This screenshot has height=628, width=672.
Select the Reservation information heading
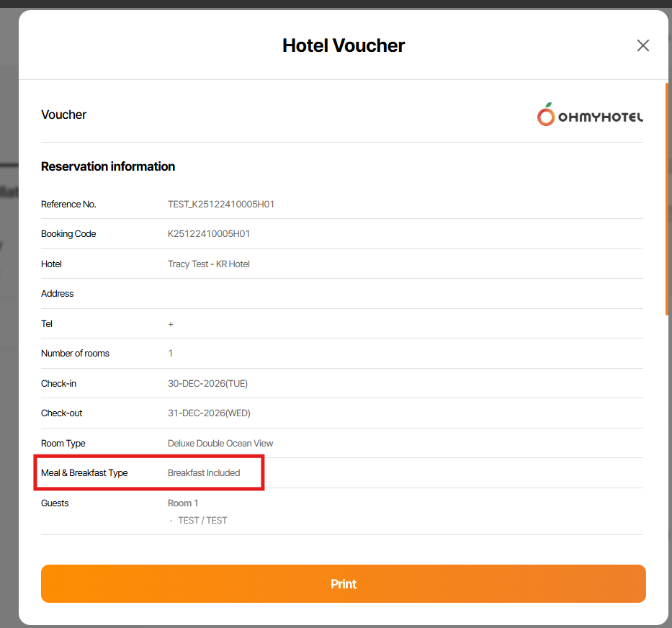pyautogui.click(x=108, y=166)
